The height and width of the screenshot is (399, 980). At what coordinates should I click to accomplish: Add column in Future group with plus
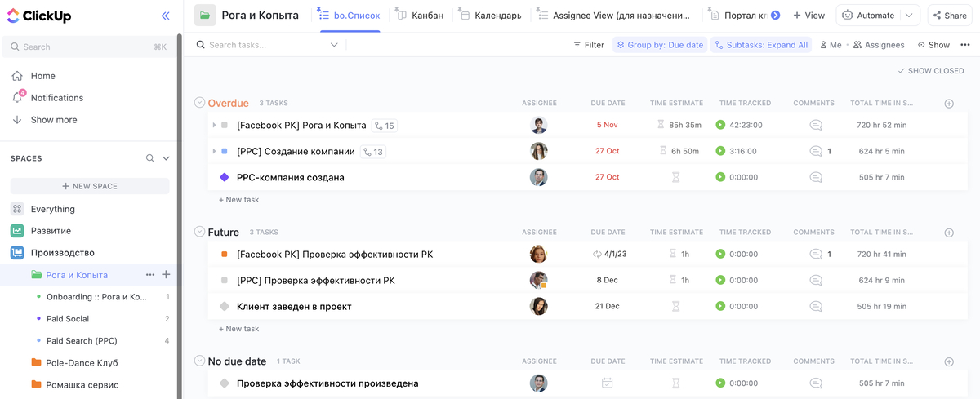click(949, 233)
